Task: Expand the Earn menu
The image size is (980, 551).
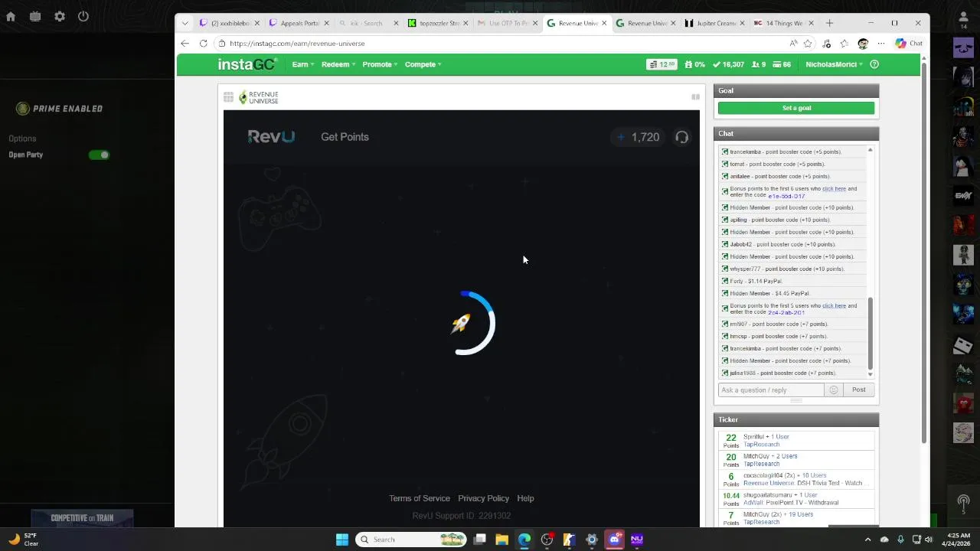Action: (302, 64)
